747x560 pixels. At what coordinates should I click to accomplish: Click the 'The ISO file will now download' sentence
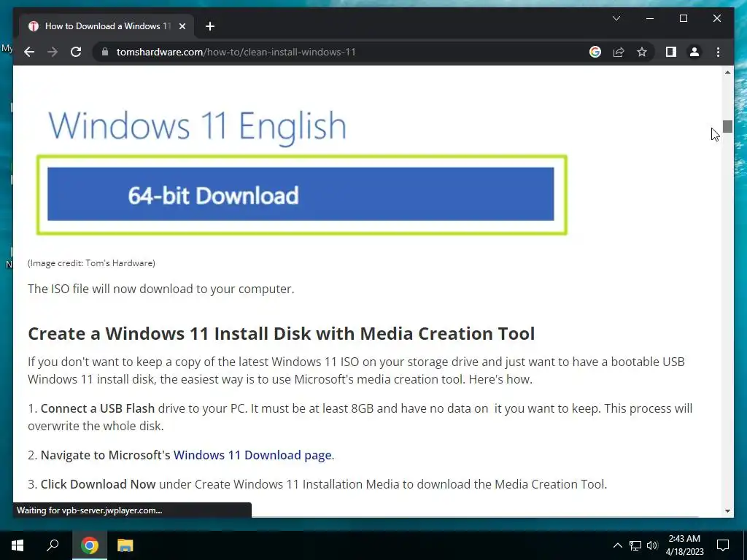pos(161,289)
